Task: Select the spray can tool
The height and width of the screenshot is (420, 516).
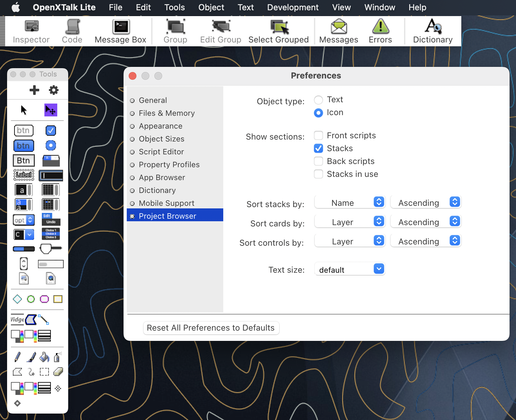Action: pos(58,357)
